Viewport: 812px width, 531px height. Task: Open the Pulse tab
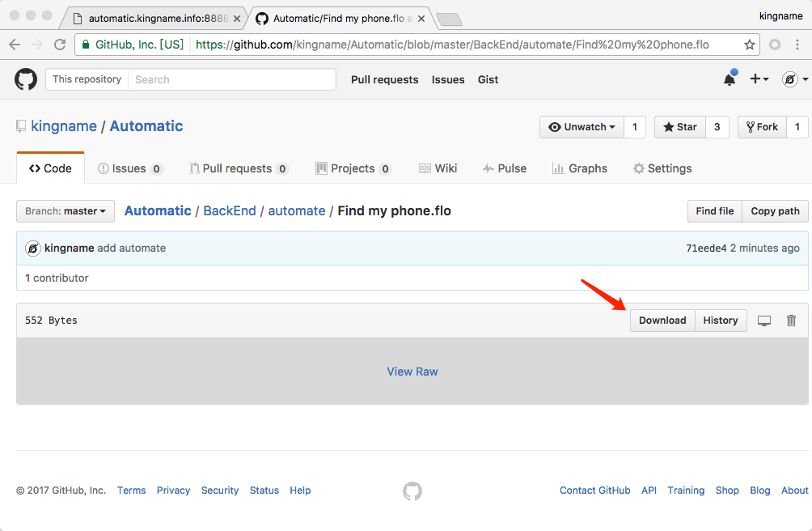(505, 168)
